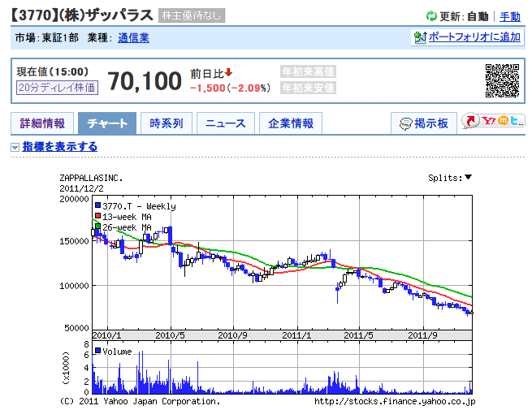Switch to the 時系列 tab
Image resolution: width=532 pixels, height=410 pixels.
tap(167, 123)
